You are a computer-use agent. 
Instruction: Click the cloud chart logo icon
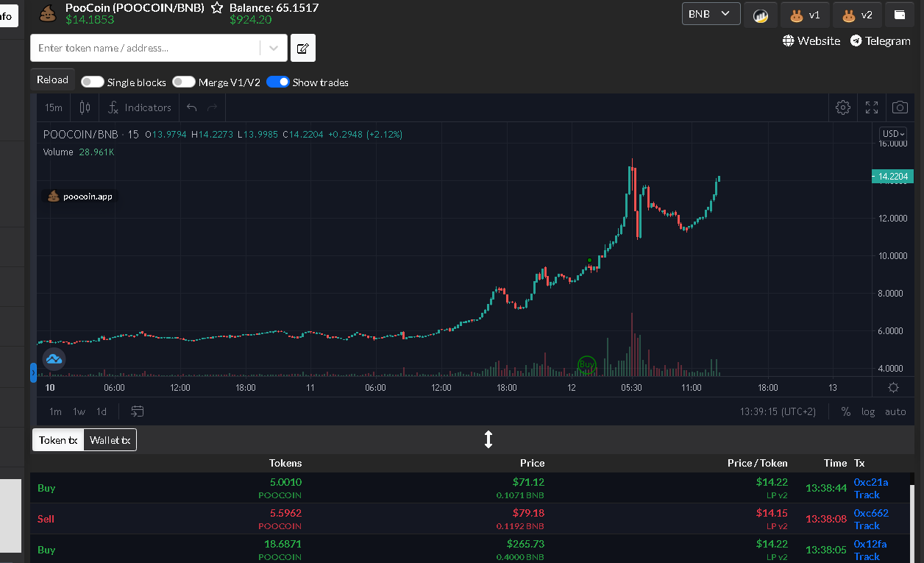[x=54, y=359]
